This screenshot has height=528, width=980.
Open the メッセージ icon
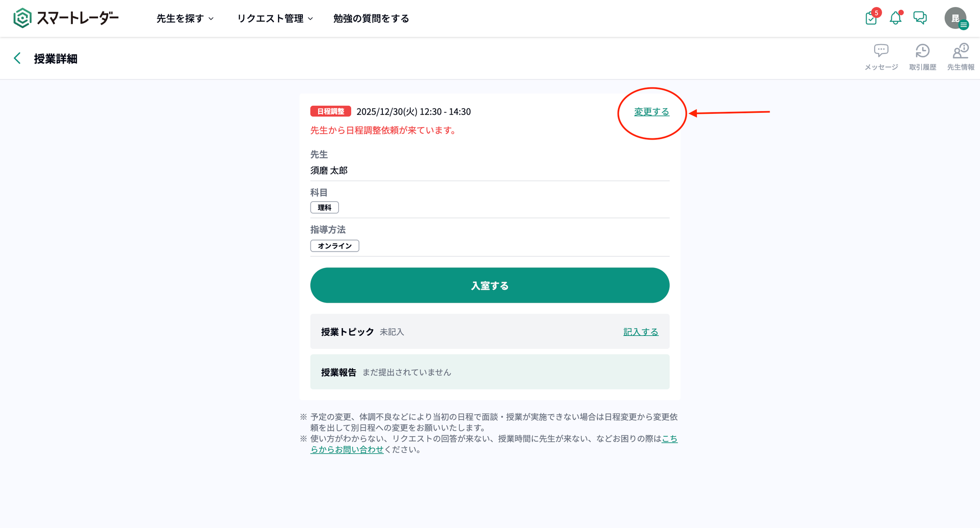pos(881,51)
